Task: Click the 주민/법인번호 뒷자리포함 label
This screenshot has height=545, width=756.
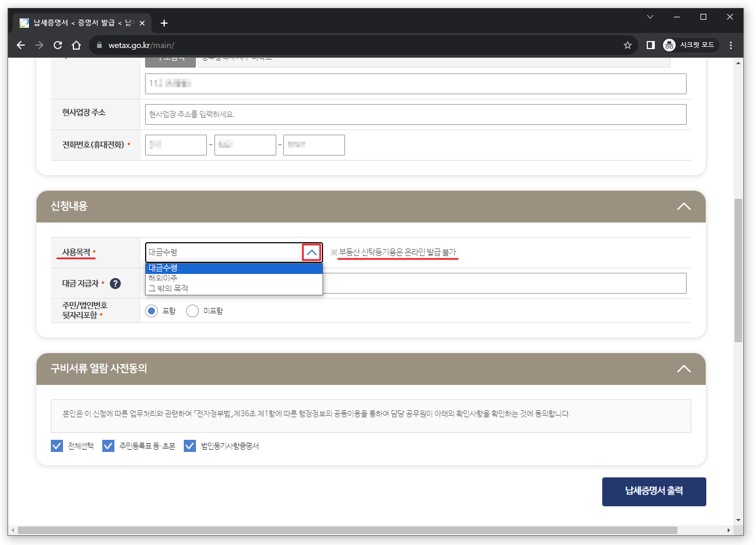Action: coord(85,310)
